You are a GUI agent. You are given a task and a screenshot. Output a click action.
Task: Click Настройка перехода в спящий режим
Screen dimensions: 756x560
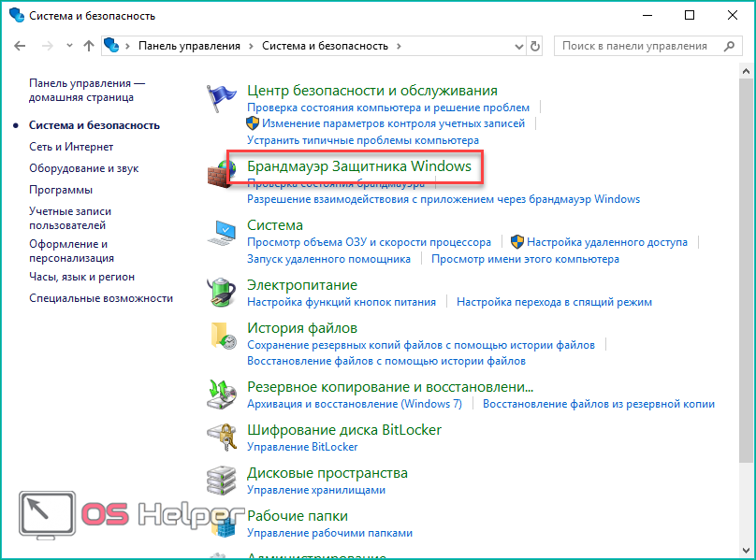pos(554,302)
